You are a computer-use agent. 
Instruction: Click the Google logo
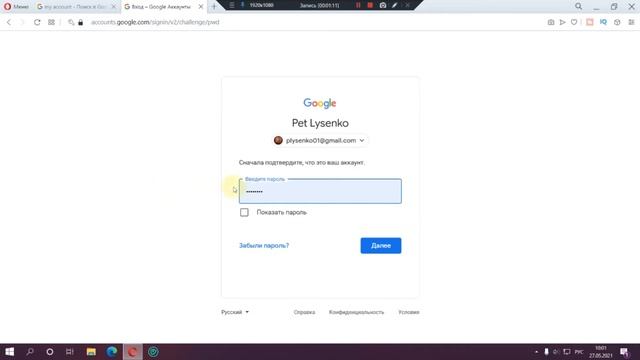320,104
